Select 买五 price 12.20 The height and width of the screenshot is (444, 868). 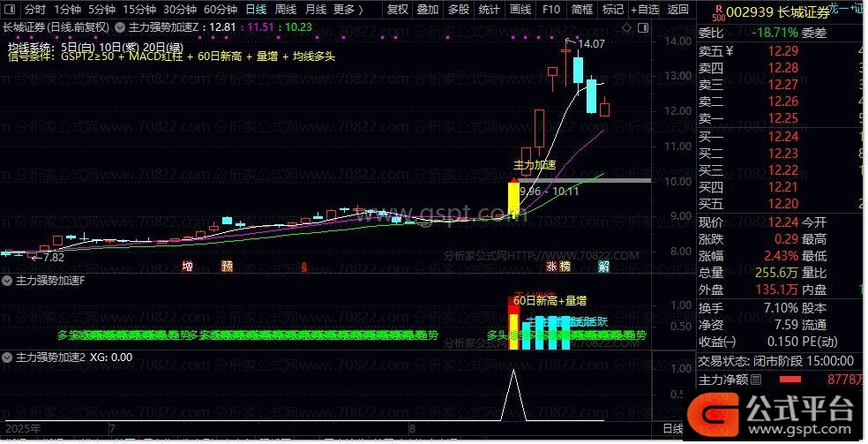(x=782, y=204)
